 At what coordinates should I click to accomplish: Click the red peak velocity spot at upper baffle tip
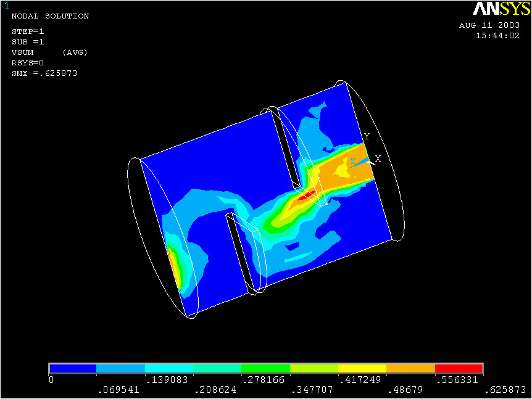tap(307, 195)
